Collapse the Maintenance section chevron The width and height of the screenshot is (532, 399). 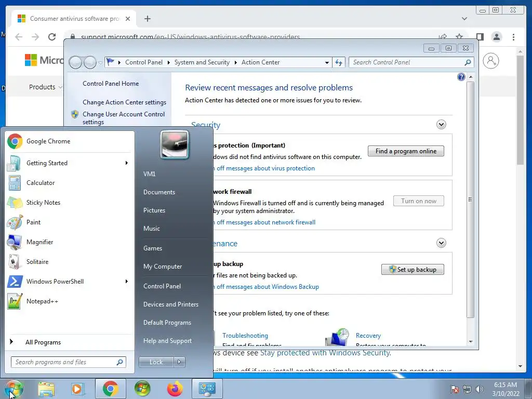point(441,243)
